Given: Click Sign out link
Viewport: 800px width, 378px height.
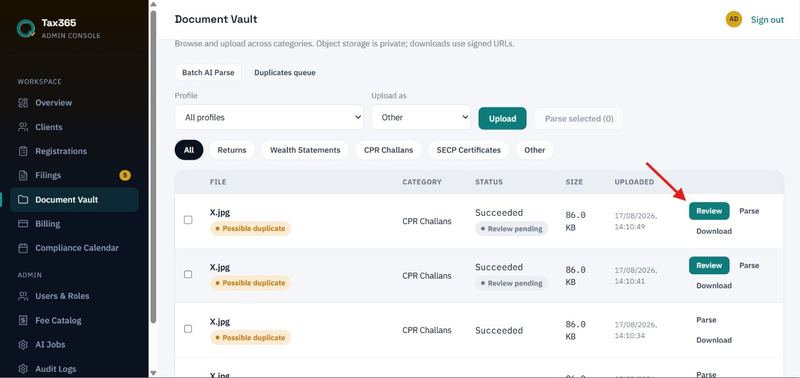Looking at the screenshot, I should point(767,20).
